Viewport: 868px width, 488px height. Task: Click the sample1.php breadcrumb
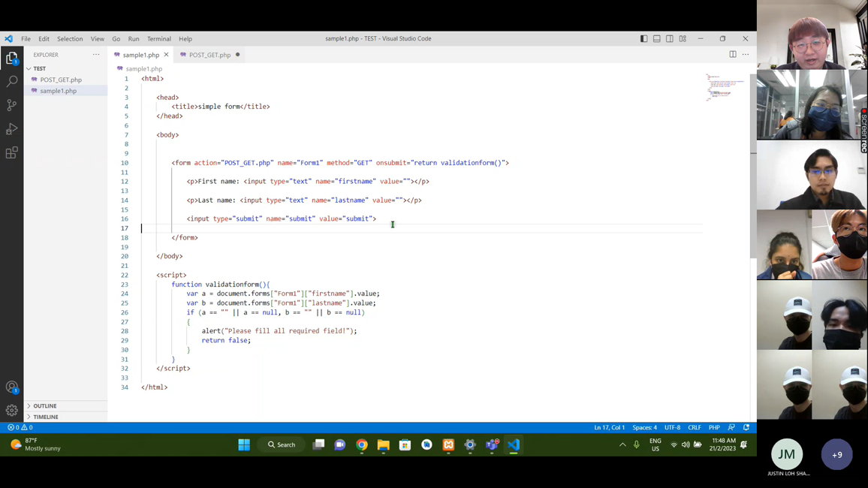(144, 68)
